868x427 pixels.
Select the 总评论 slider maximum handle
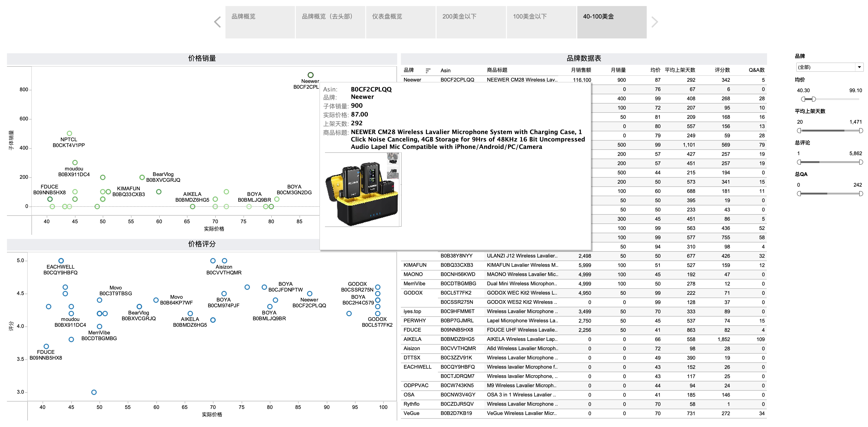point(861,162)
